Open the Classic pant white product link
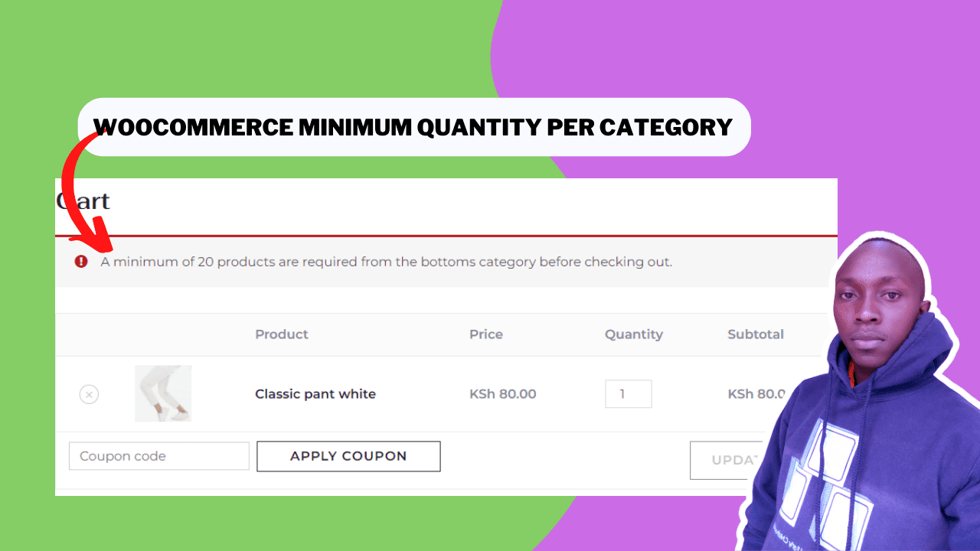This screenshot has height=551, width=980. click(x=315, y=394)
